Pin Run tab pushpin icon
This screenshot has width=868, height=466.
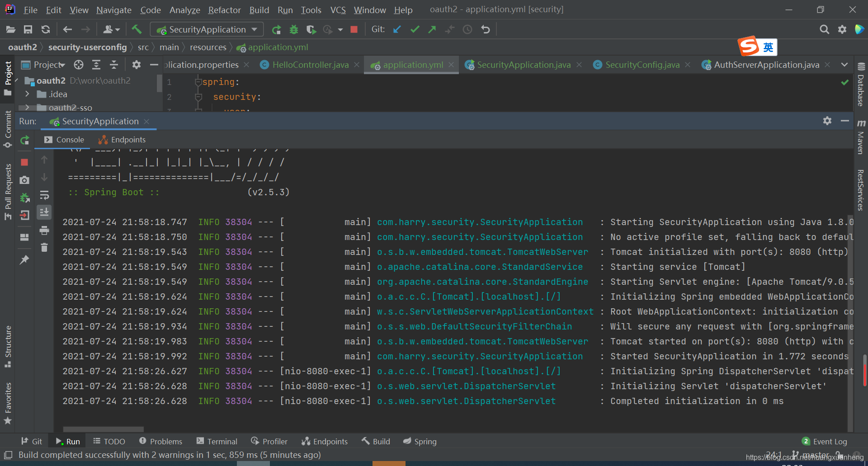(24, 260)
